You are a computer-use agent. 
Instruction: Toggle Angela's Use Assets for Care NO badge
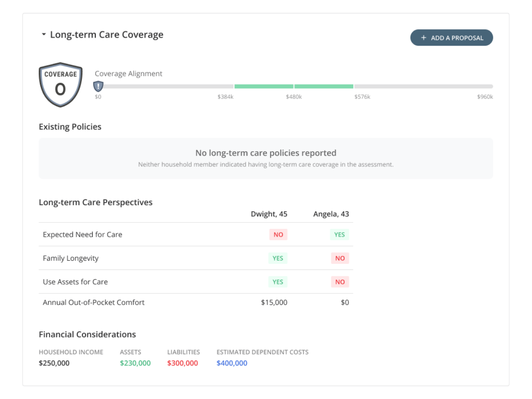click(340, 282)
